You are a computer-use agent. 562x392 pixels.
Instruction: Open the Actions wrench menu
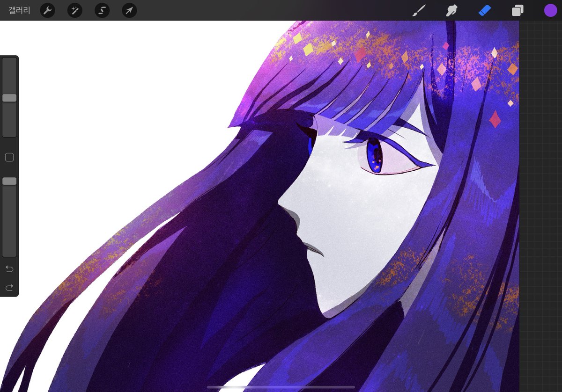[x=47, y=10]
